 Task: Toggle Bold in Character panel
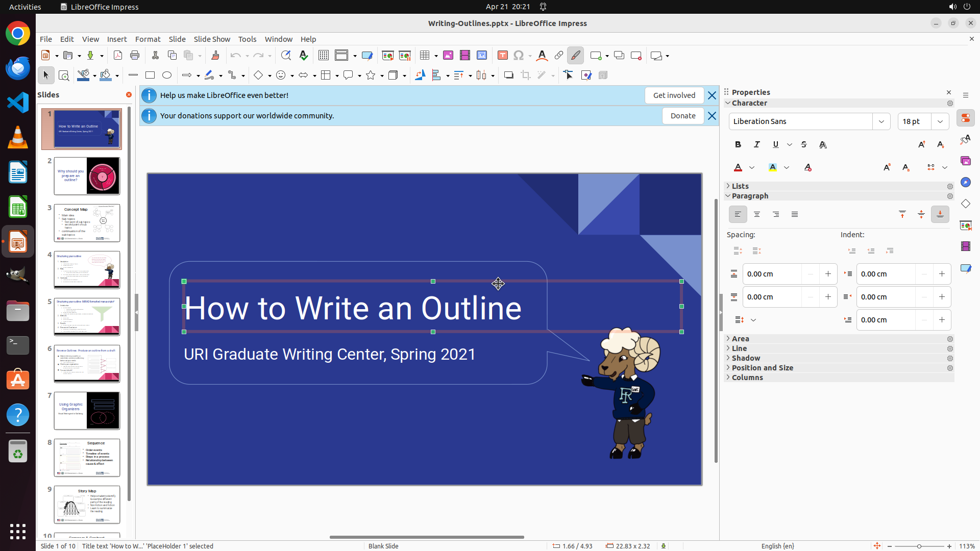738,145
